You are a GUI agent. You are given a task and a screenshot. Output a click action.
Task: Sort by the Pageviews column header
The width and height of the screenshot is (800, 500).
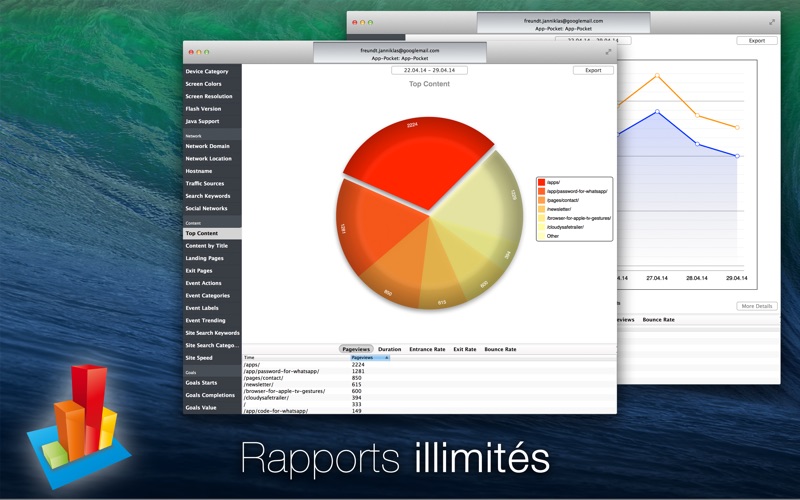click(370, 358)
